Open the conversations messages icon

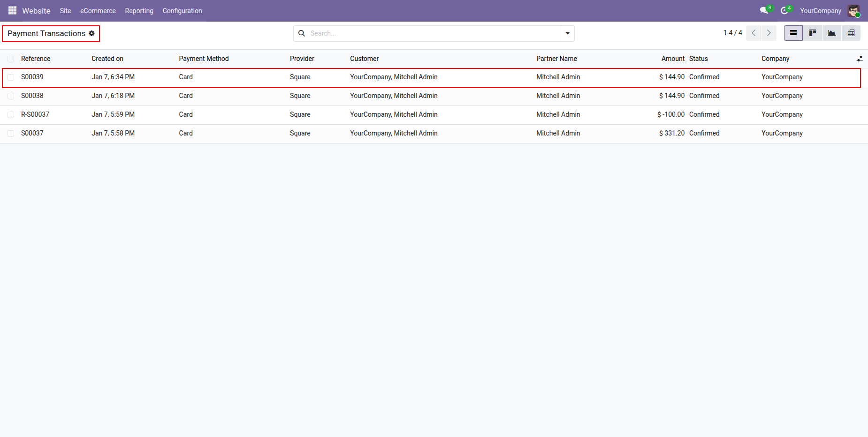[x=764, y=10]
